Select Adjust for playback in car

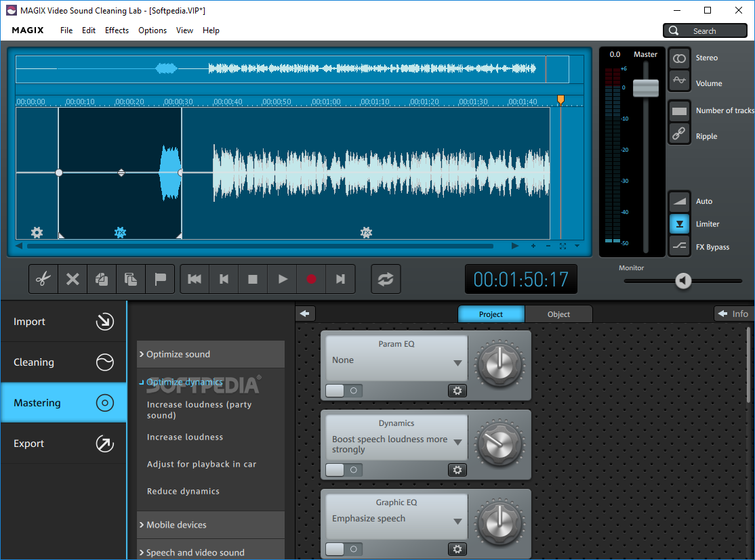point(201,465)
